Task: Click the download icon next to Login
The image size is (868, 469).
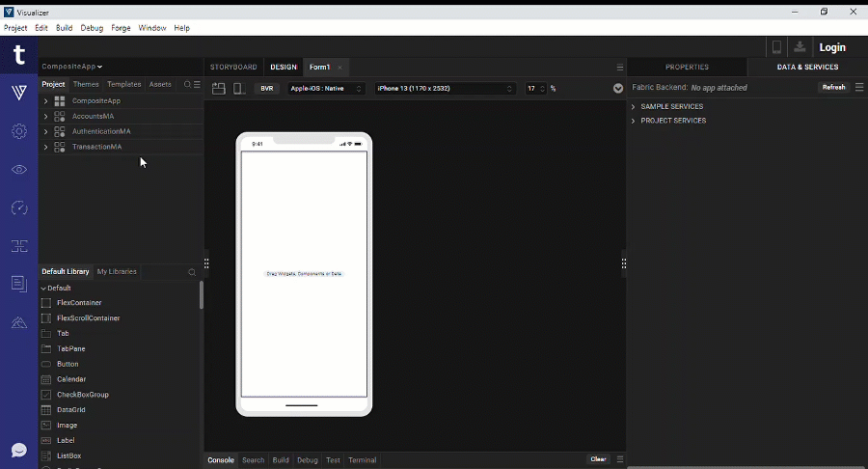Action: pos(800,47)
